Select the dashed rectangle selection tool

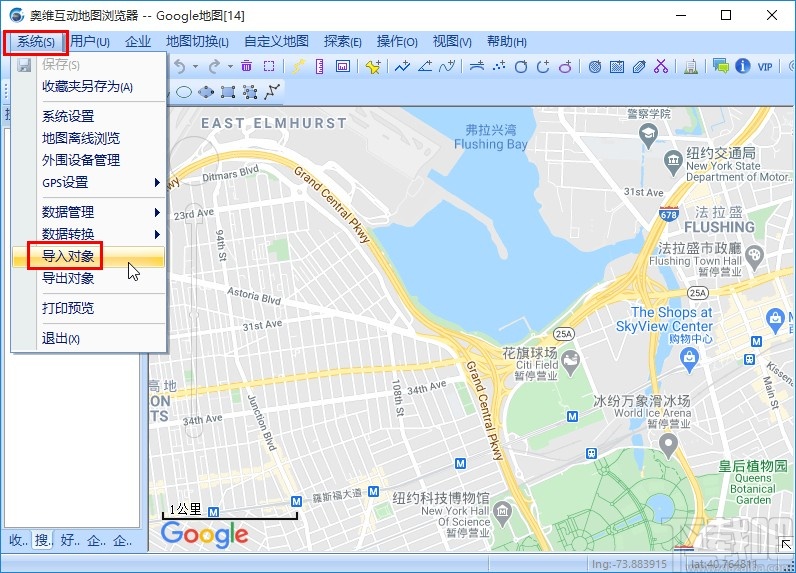[x=269, y=66]
